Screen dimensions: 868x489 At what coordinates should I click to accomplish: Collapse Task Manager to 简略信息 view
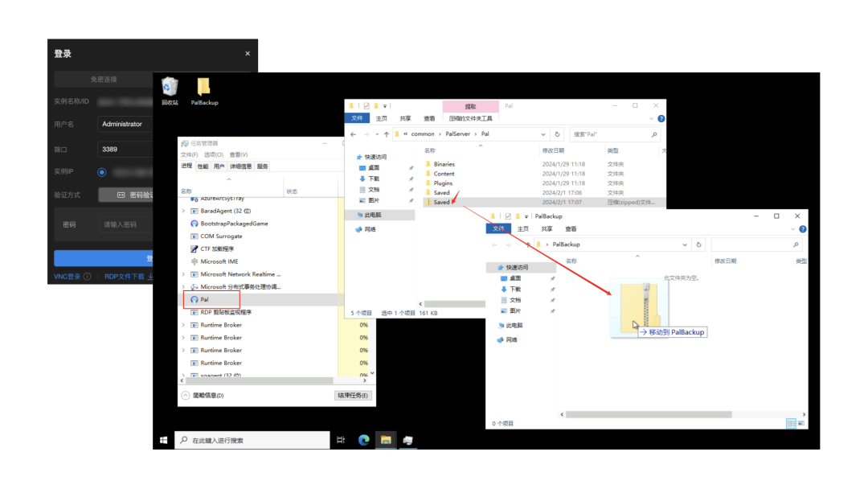203,396
